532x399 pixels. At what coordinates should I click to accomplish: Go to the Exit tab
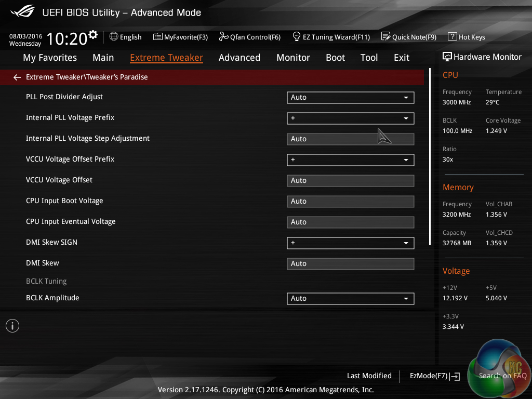tap(402, 58)
